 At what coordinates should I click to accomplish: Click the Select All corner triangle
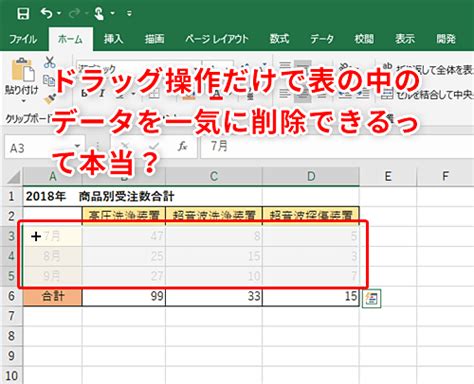tap(14, 177)
